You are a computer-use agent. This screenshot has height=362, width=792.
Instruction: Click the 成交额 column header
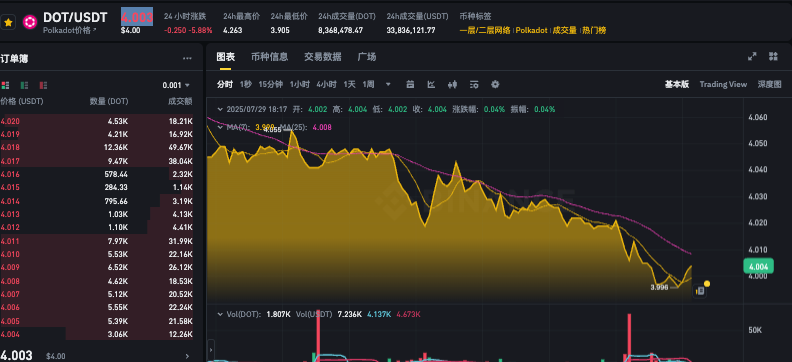pyautogui.click(x=180, y=101)
